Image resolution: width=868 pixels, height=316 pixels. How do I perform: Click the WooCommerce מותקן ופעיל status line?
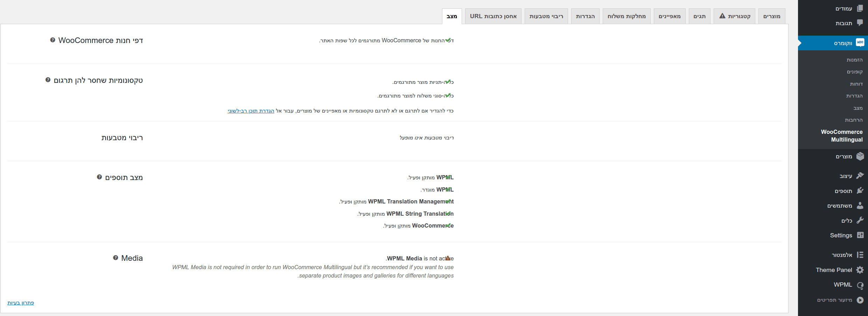click(418, 225)
